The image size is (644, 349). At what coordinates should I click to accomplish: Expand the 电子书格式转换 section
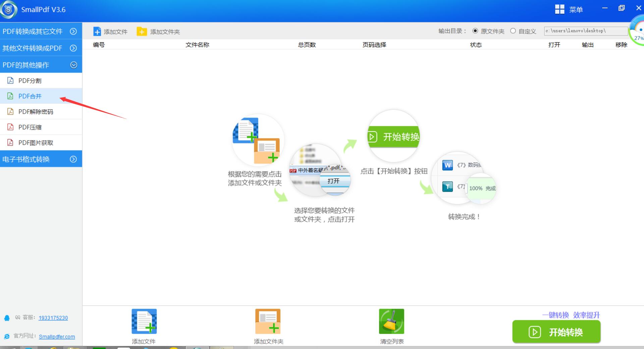pyautogui.click(x=41, y=159)
